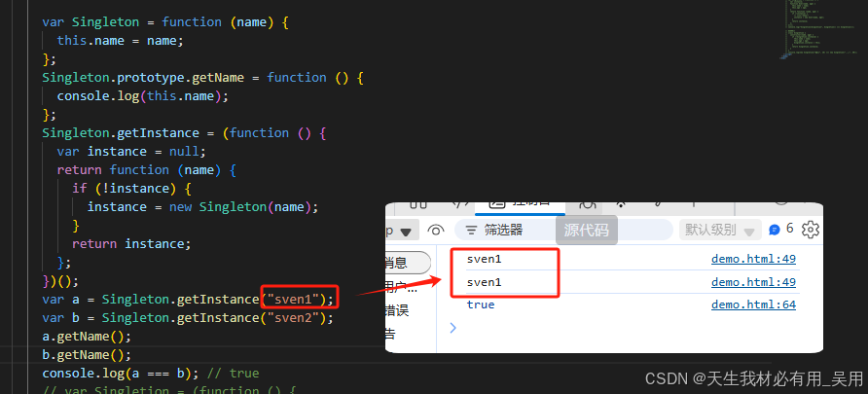Click line 'var Singleton = function (name) {'
Viewport: 868px width, 394px height.
165,22
